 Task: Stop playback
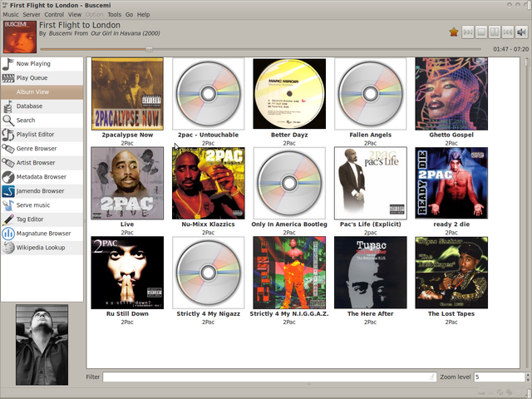click(481, 32)
